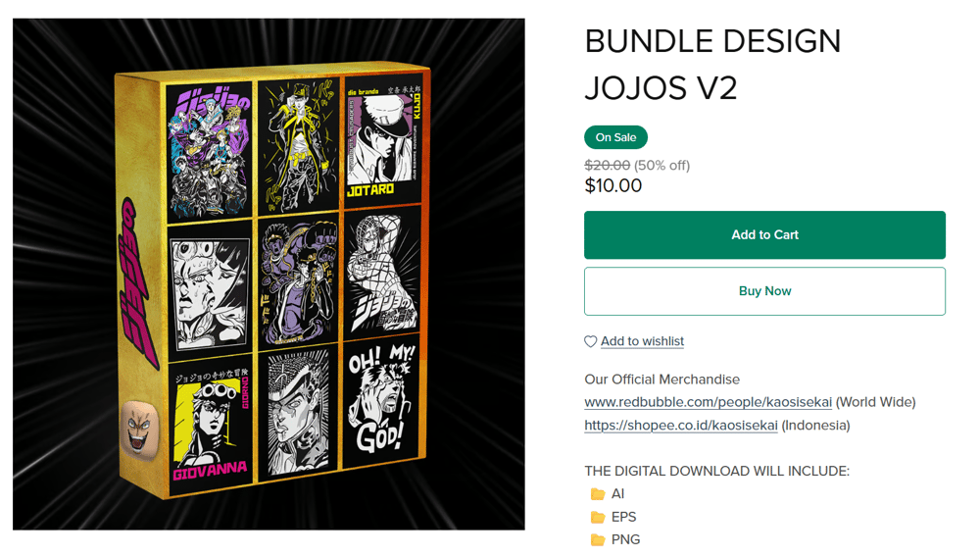Open the redbubble.com kaosisekai link
The height and width of the screenshot is (557, 980).
click(x=708, y=402)
